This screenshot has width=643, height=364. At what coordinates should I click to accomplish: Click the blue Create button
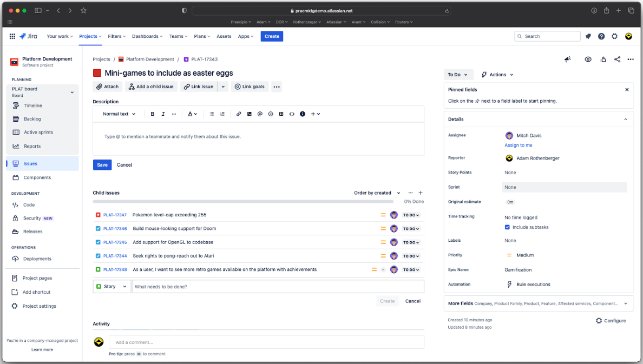point(272,36)
